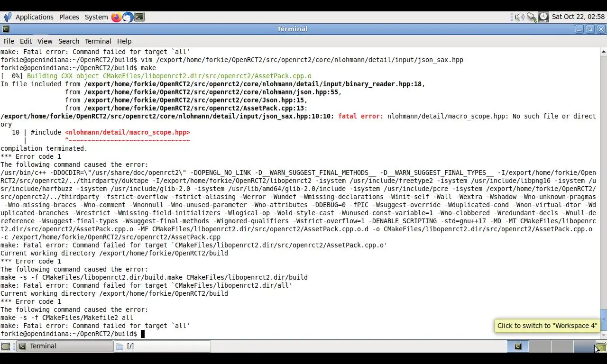This screenshot has width=607, height=364.
Task: Click the AssetPack.cpp:13 include path
Action: [194, 108]
